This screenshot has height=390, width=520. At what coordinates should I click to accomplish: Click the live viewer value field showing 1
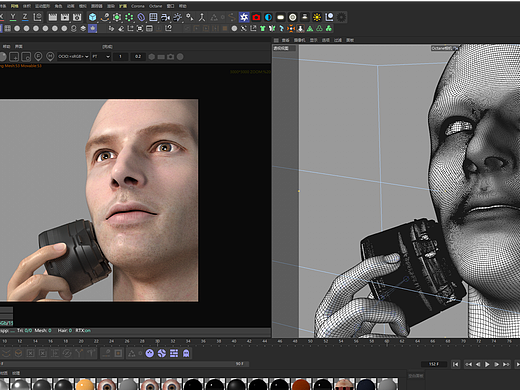(120, 57)
